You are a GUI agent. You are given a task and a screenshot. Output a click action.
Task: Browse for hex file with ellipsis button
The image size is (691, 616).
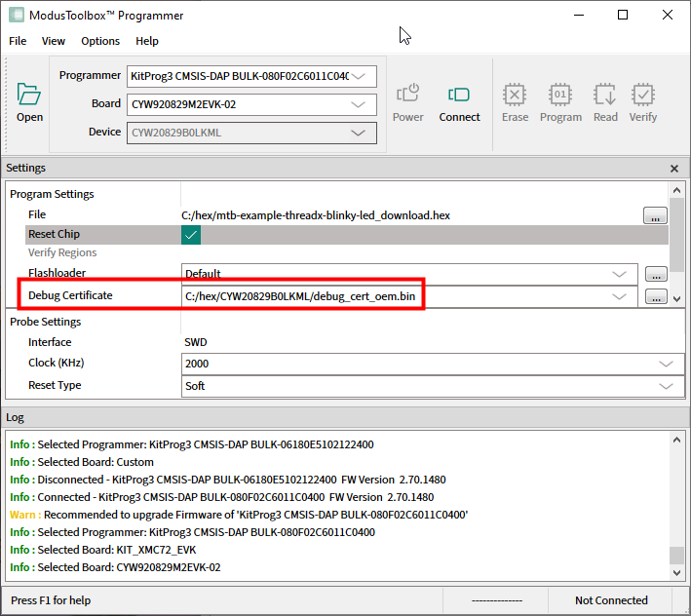pos(655,216)
